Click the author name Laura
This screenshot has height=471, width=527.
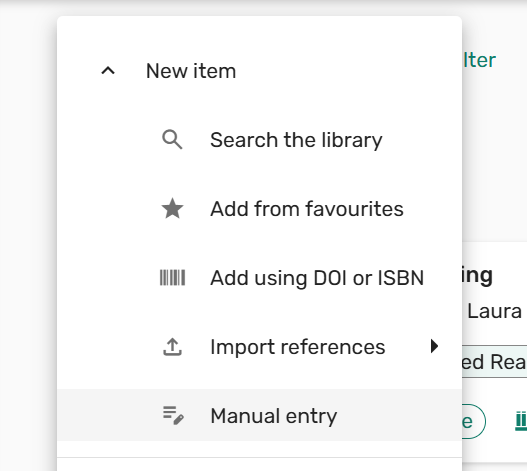[494, 311]
